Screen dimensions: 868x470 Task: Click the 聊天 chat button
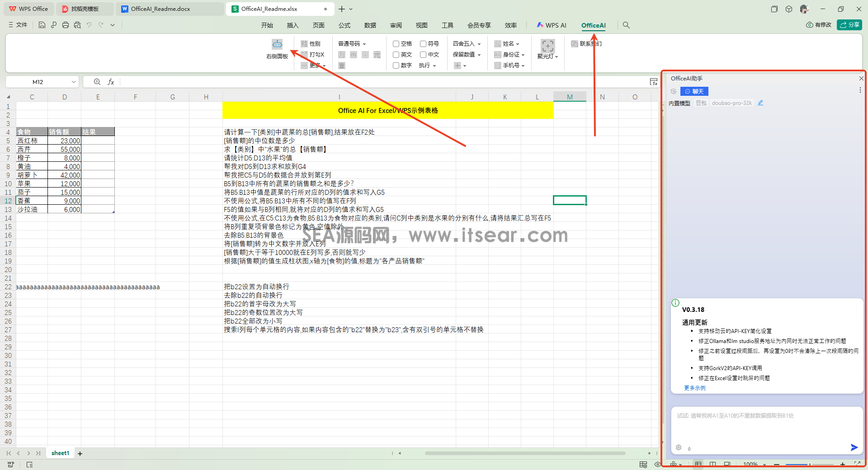[x=694, y=91]
